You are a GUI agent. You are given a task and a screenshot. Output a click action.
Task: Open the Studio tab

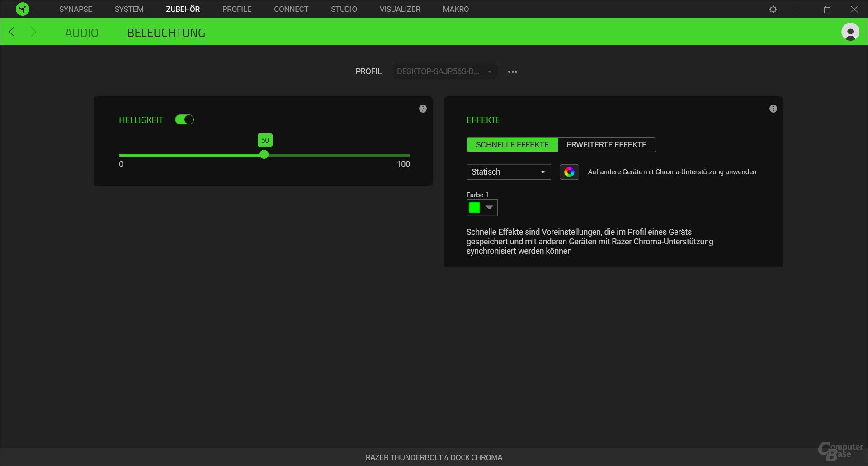click(344, 9)
